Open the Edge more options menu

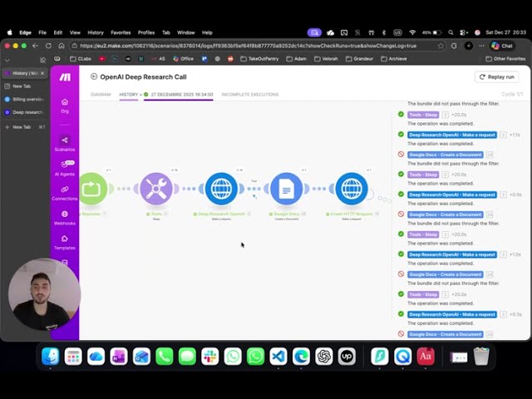click(x=481, y=46)
